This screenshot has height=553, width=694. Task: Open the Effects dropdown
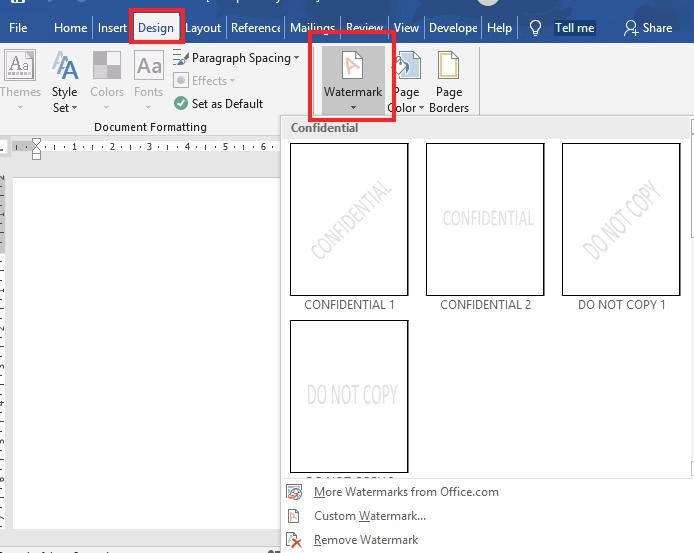coord(204,81)
